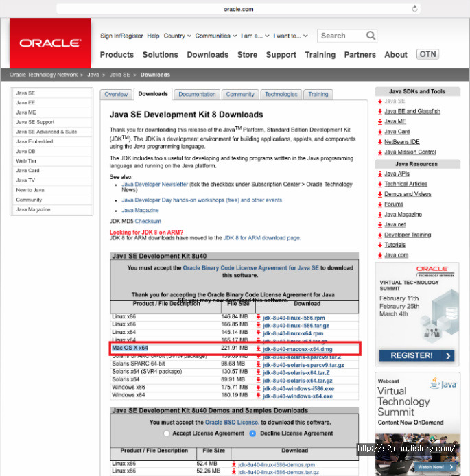Click red arrow icon next to Technical Articles

coord(380,184)
